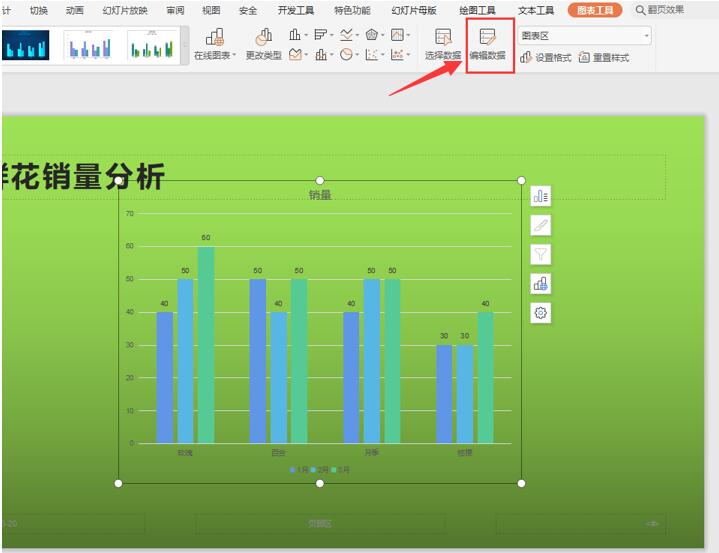The image size is (719, 553).
Task: Insert a horizontal bar chart from the ribbon
Action: click(321, 34)
